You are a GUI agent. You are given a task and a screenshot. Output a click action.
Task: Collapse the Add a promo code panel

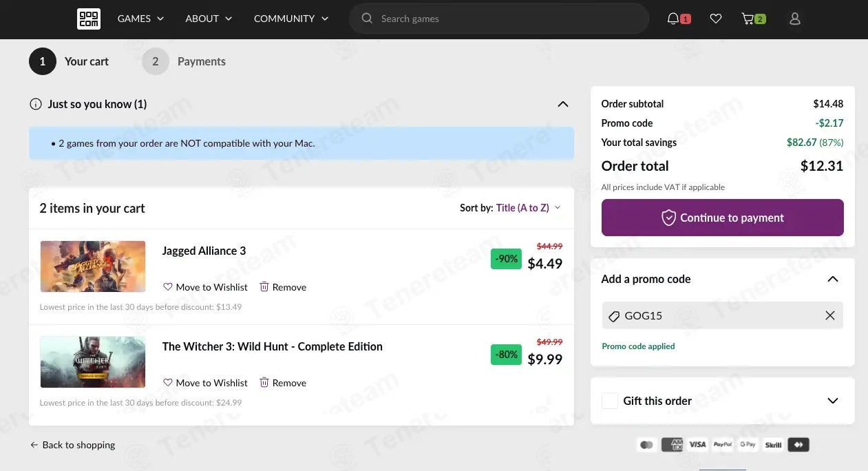coord(833,279)
